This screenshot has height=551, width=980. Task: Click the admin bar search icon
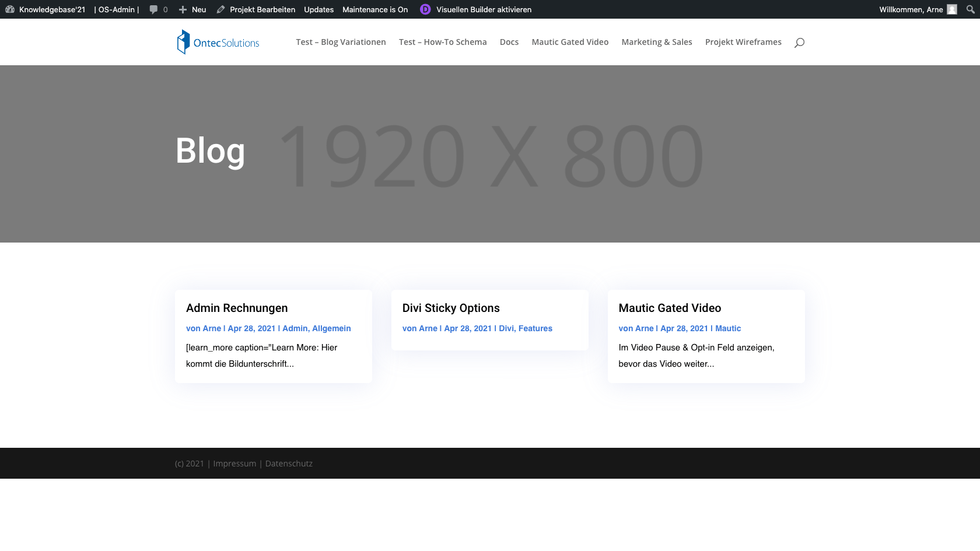(x=970, y=9)
